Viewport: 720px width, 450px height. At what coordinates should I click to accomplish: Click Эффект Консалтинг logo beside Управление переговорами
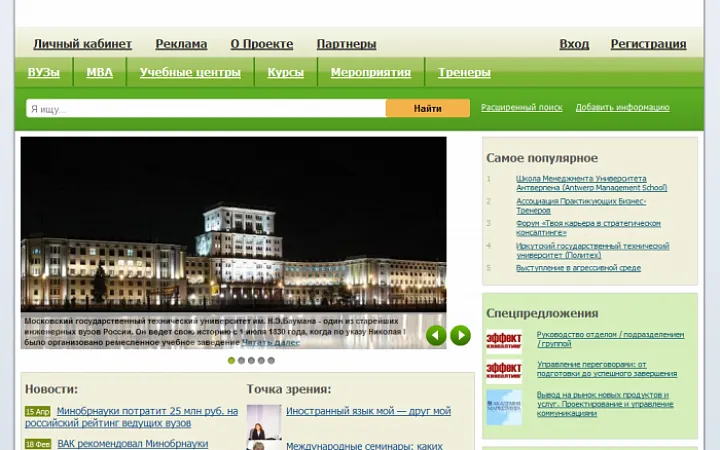point(504,371)
